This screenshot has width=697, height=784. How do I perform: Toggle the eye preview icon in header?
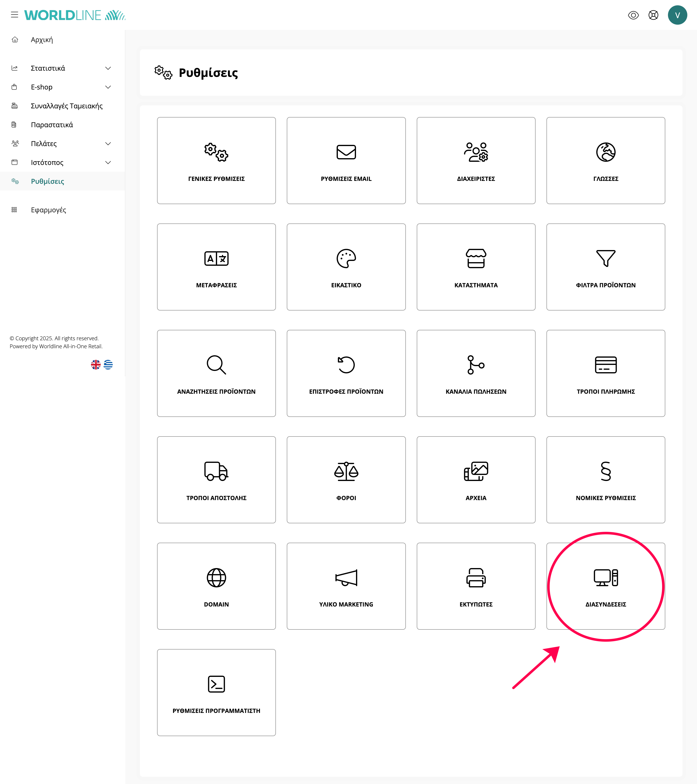(x=633, y=15)
